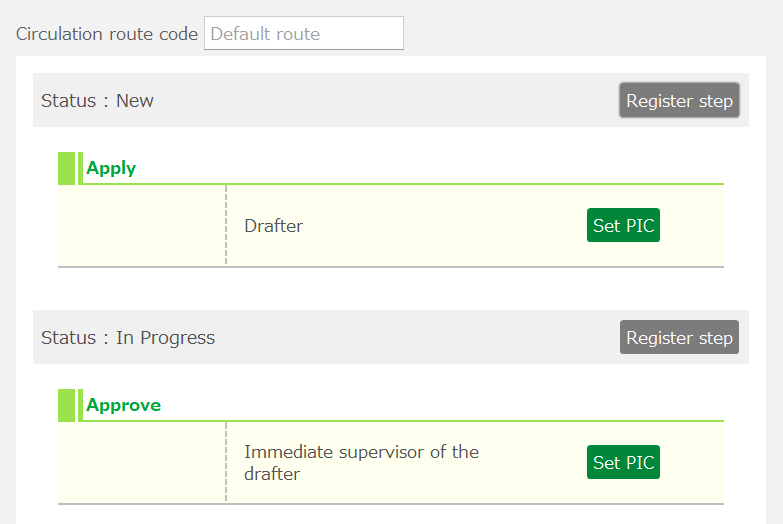This screenshot has width=783, height=524.
Task: Click the Circulation route code input field
Action: coord(303,33)
